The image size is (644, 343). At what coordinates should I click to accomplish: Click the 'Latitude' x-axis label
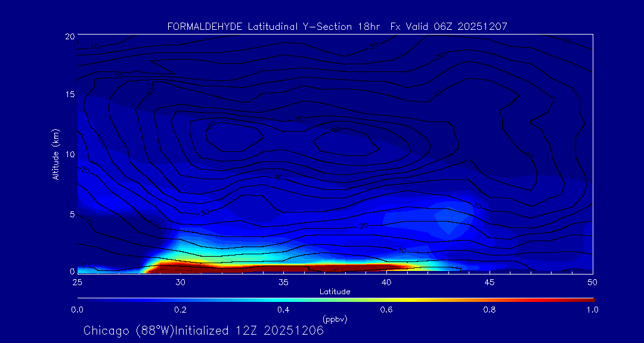pos(335,292)
